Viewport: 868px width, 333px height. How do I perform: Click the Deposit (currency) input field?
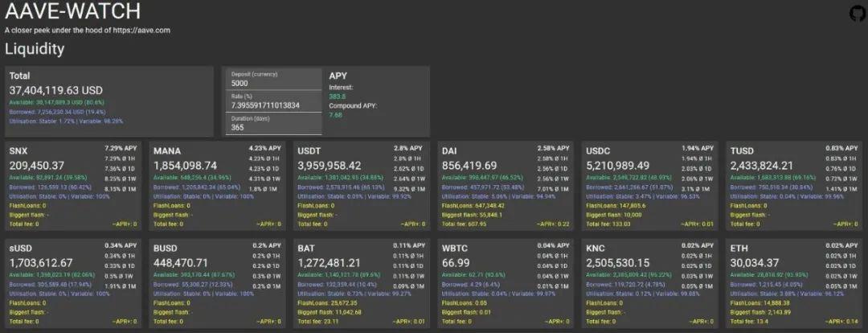pos(273,80)
